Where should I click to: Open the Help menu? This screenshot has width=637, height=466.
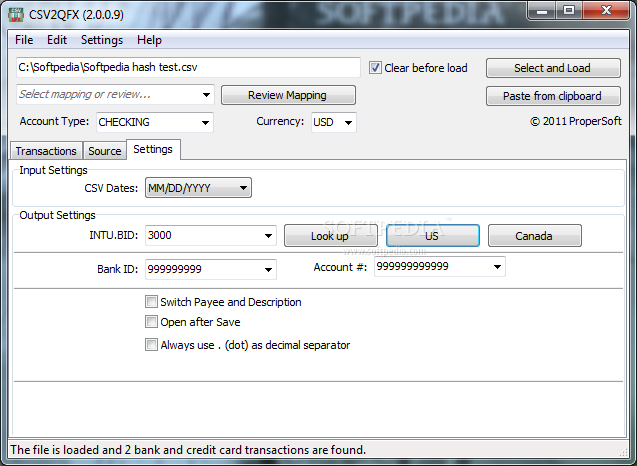click(149, 40)
